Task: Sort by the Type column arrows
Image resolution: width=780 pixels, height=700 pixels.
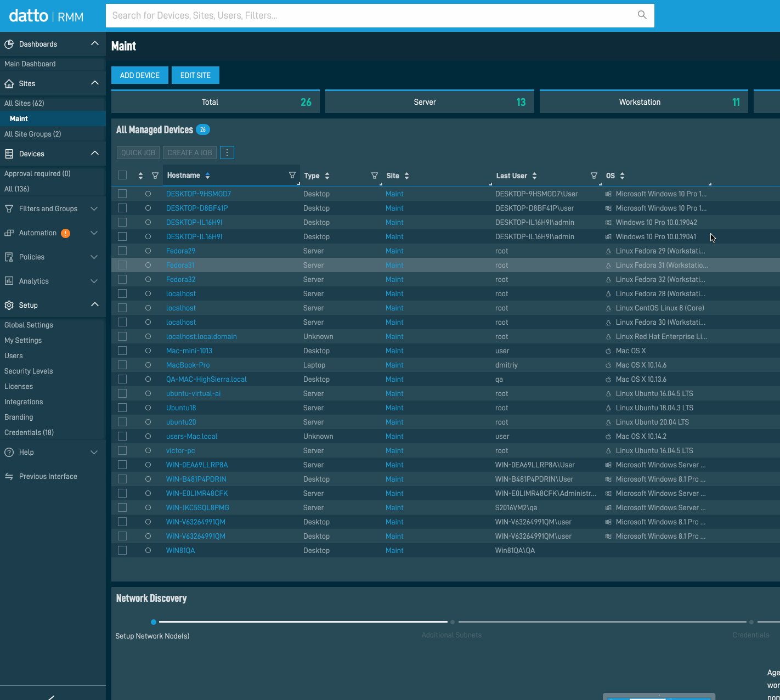Action: (327, 176)
